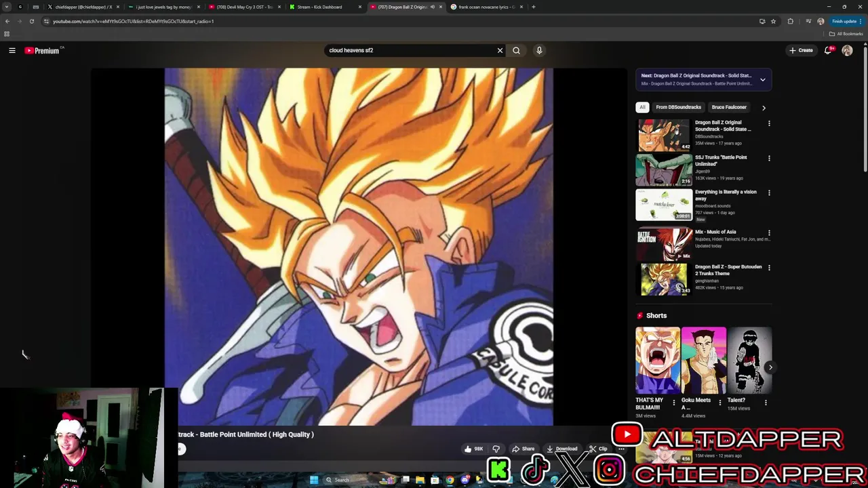
Task: Open Mix Music of Asia options
Action: (769, 232)
